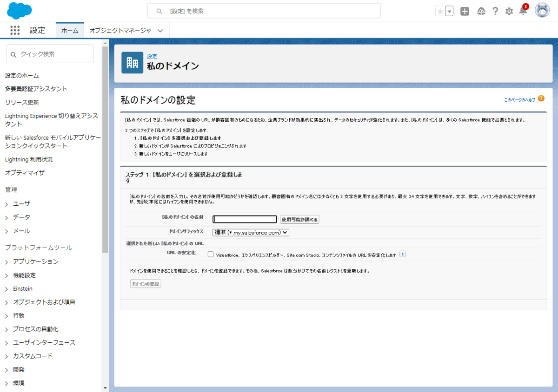Expand the 行動 section

pyautogui.click(x=7, y=316)
